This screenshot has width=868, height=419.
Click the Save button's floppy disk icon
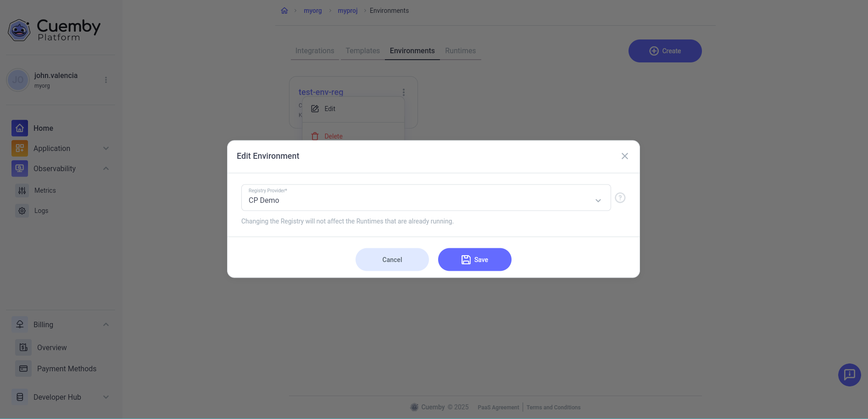[x=466, y=259]
